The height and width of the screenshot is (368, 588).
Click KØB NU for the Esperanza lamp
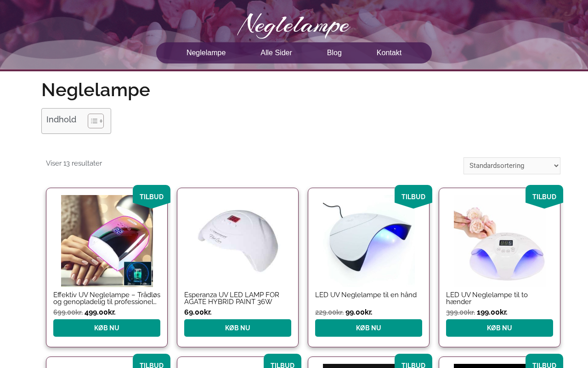pos(237,328)
